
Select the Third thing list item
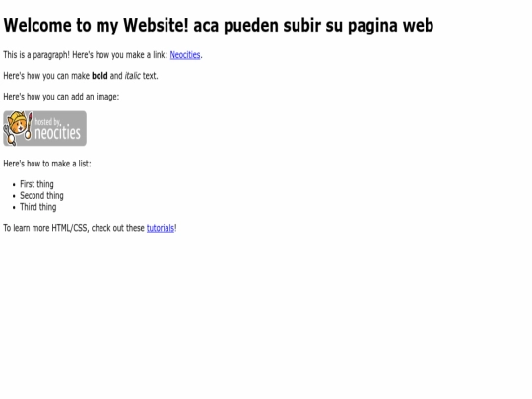click(x=38, y=207)
